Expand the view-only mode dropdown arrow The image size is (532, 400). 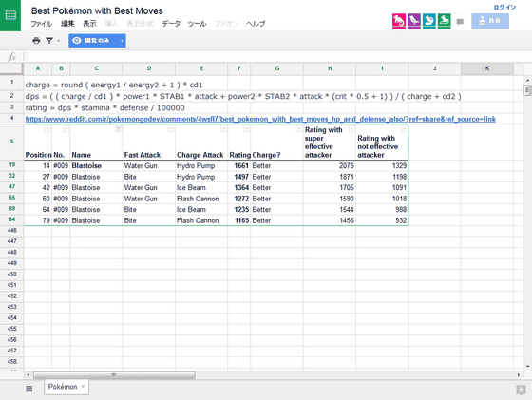122,41
